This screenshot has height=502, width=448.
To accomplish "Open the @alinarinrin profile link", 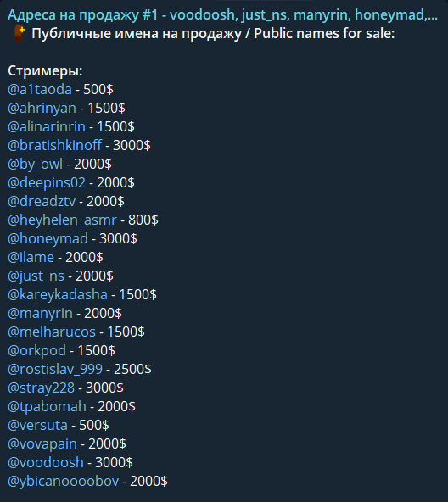I will tap(47, 127).
